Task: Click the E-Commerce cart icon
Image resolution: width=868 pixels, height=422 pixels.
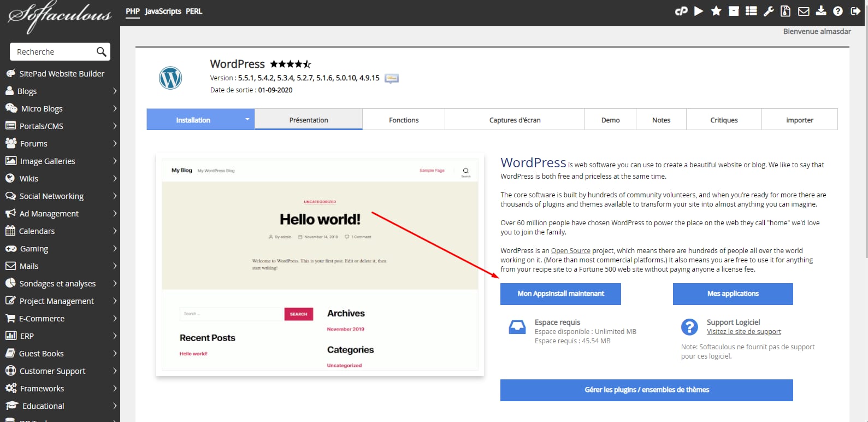Action: (x=10, y=318)
